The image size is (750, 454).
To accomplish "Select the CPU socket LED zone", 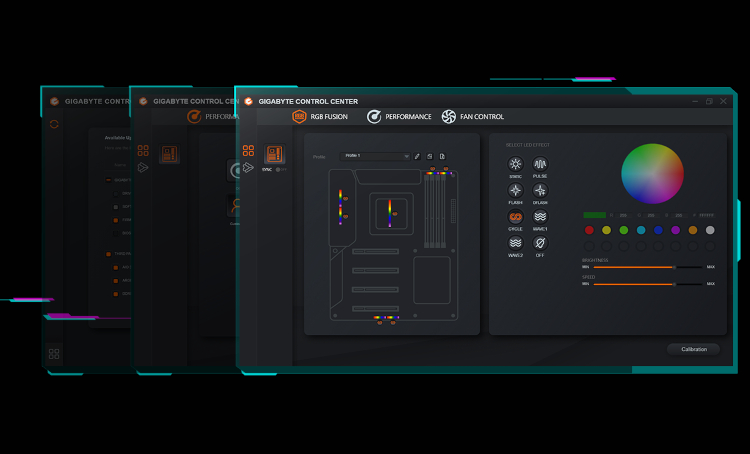I will point(390,213).
